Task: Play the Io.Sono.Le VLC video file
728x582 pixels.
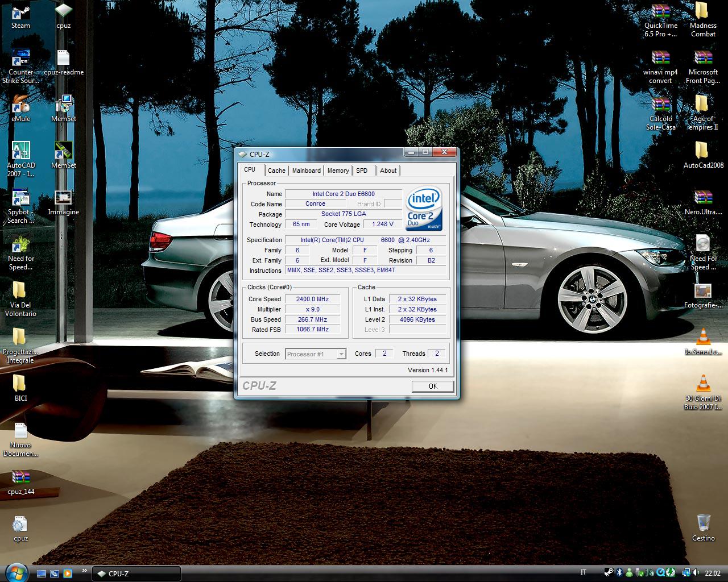Action: click(x=703, y=342)
